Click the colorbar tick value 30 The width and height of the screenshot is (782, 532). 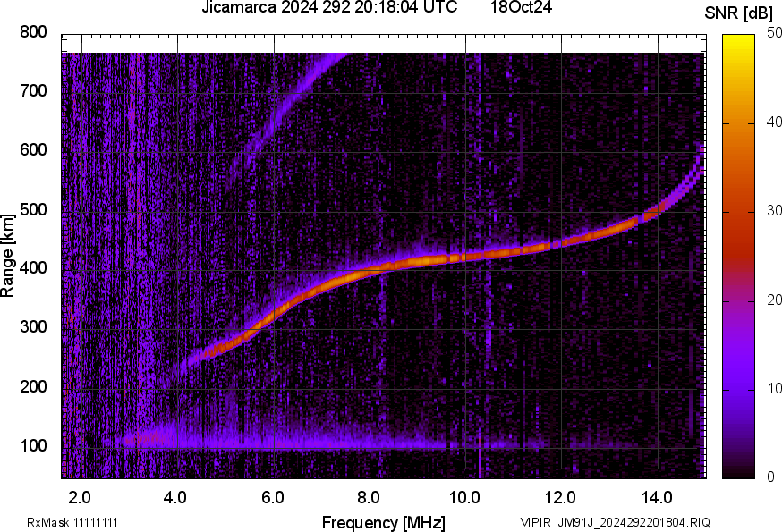774,210
